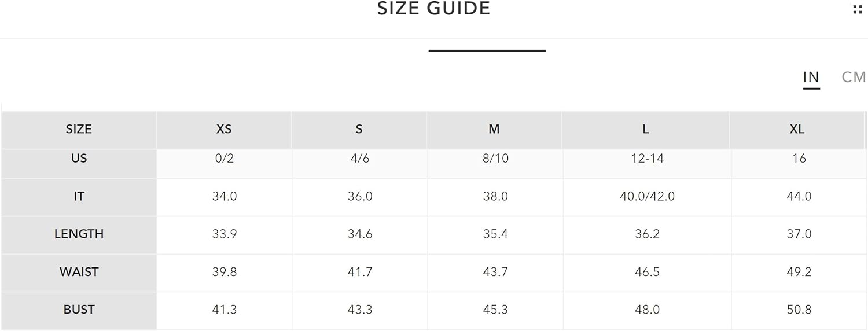Click the LENGTH row label

(79, 234)
